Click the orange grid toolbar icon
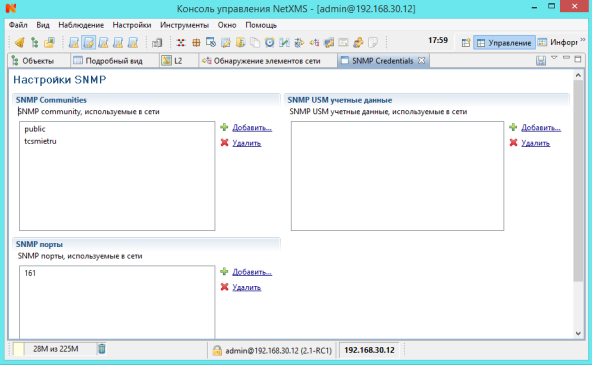 [196, 42]
